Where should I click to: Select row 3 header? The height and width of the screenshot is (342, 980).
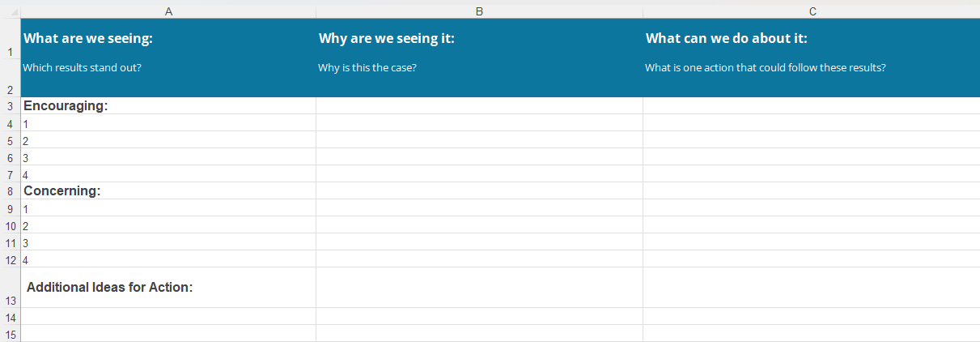click(10, 106)
